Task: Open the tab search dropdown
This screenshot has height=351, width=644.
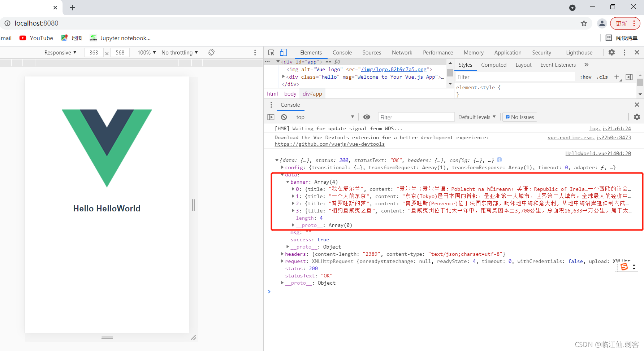Action: coord(572,8)
